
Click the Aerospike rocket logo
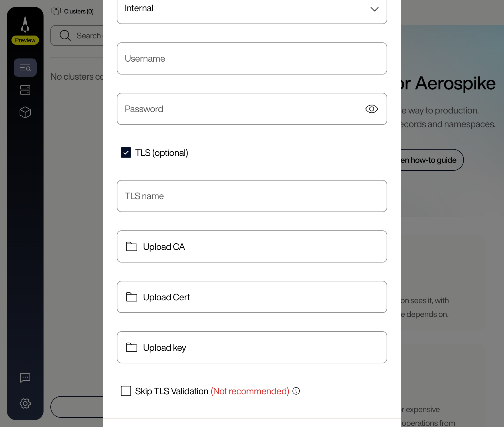(x=25, y=24)
